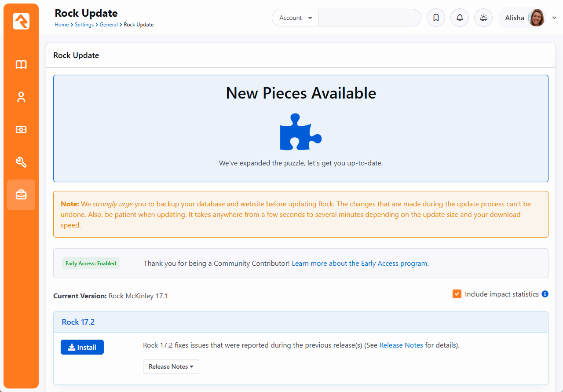This screenshot has width=563, height=392.
Task: Focus the search input field
Action: (369, 18)
